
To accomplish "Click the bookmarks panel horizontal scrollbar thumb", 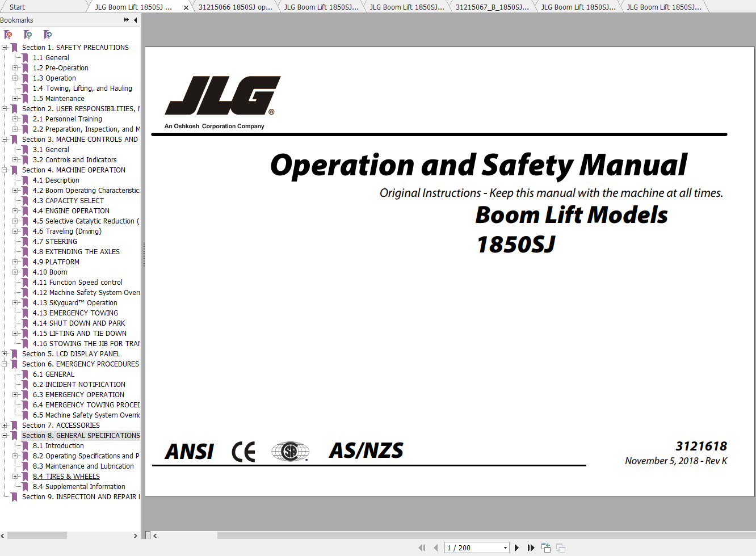I will click(x=37, y=536).
